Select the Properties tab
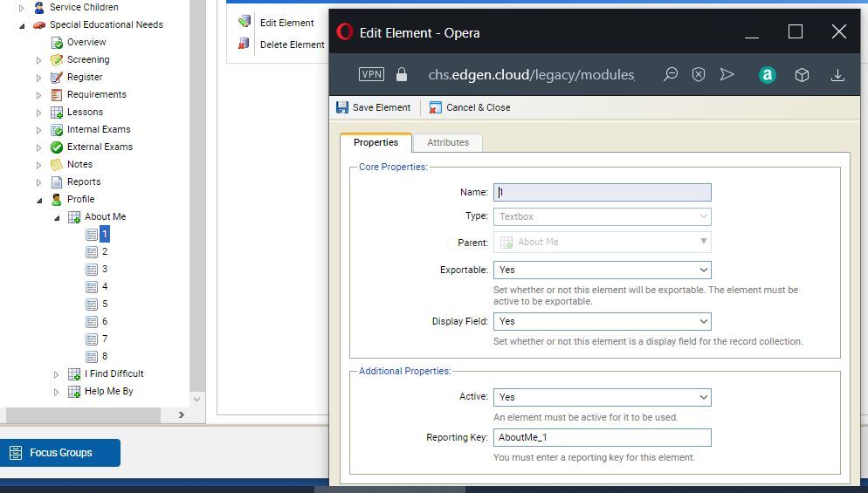Viewport: 868px width, 493px height. (375, 142)
